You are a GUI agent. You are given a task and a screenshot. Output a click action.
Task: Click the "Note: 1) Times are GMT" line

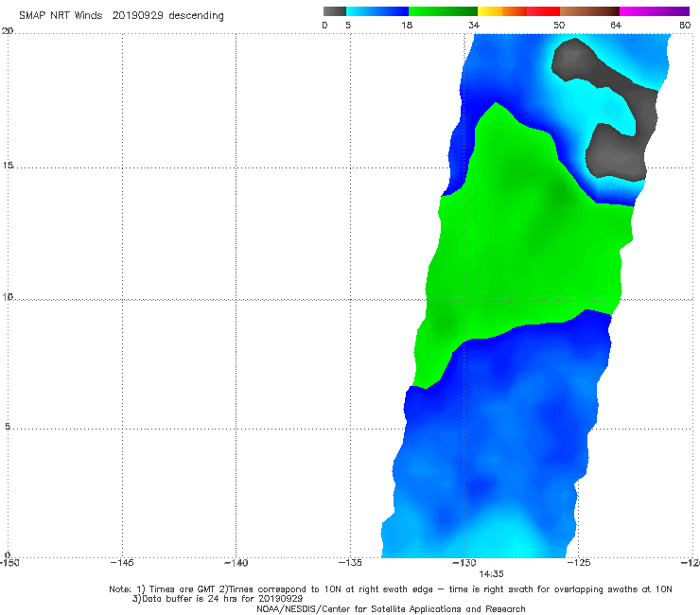pyautogui.click(x=391, y=589)
